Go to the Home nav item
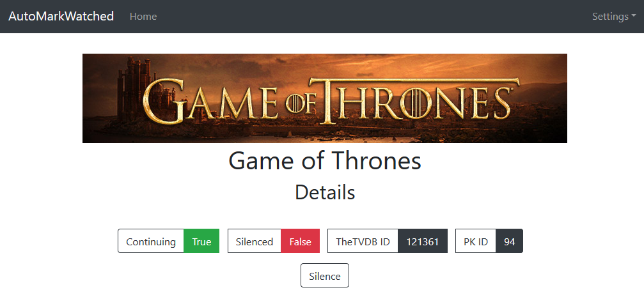Screen dimensions: 644x306 tap(143, 17)
